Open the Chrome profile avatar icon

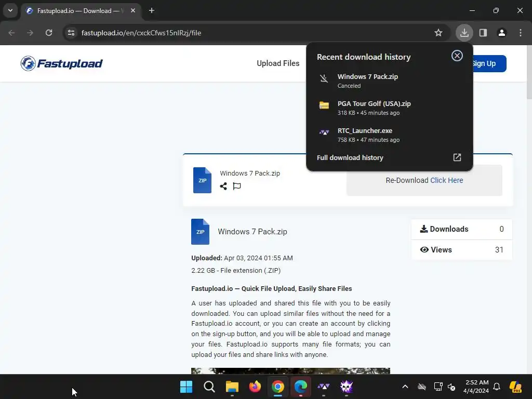(502, 33)
